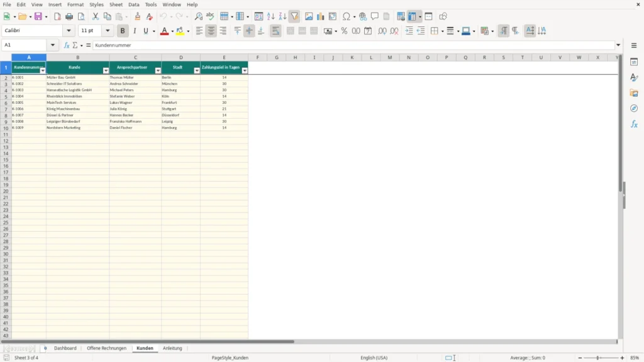Open the Stadt column filter dropdown
The image size is (644, 362).
pyautogui.click(x=197, y=70)
